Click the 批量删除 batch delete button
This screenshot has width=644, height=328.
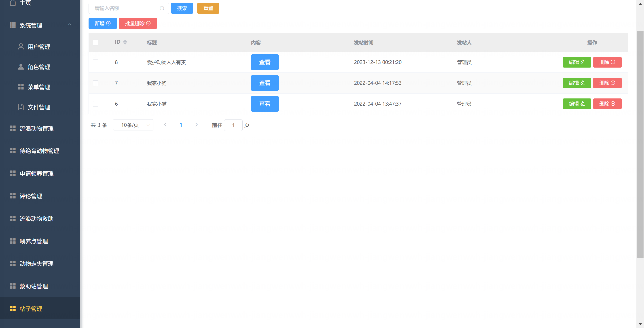click(138, 23)
